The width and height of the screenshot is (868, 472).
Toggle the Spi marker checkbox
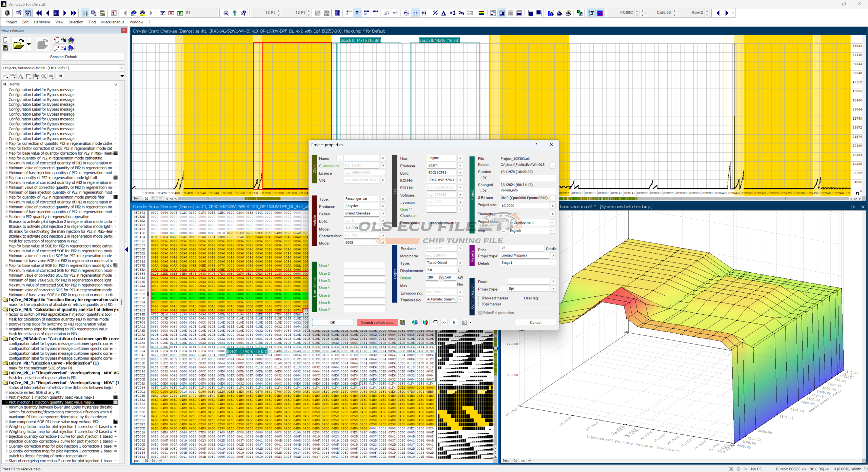[480, 304]
